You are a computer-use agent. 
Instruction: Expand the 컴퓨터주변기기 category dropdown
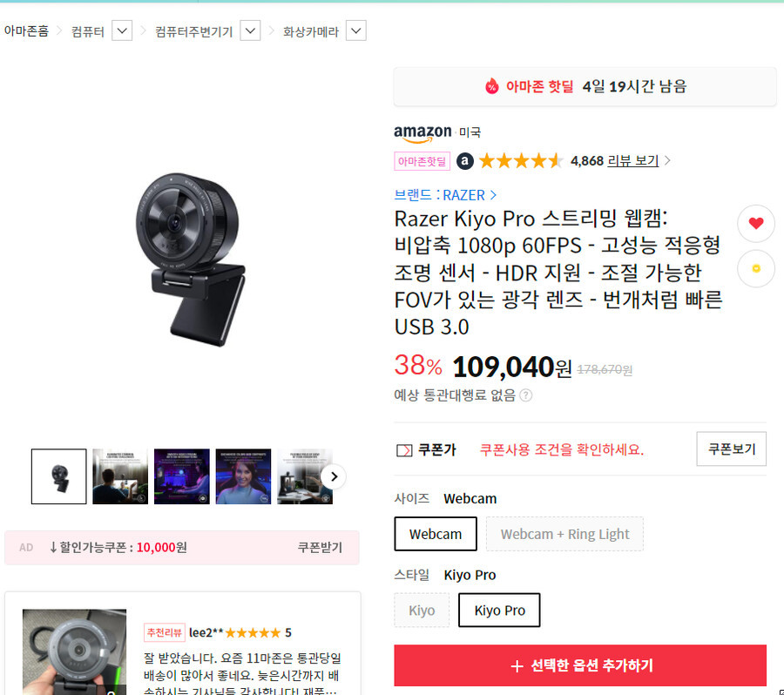point(250,31)
